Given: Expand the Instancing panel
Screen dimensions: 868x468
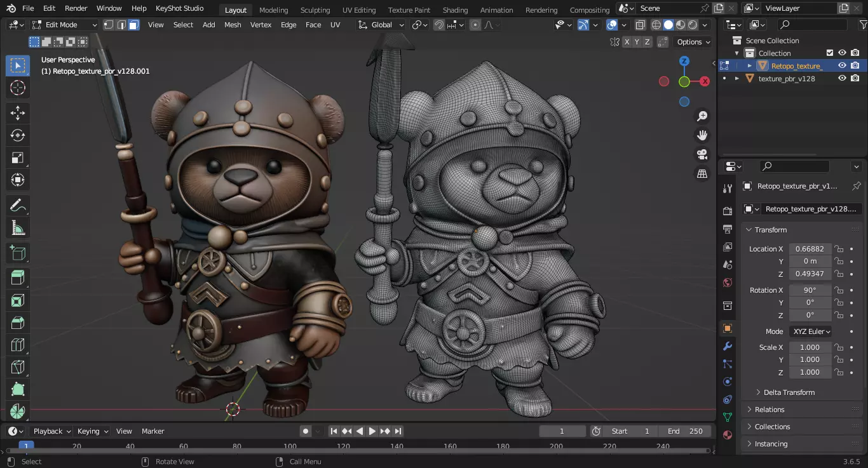Looking at the screenshot, I should (771, 444).
